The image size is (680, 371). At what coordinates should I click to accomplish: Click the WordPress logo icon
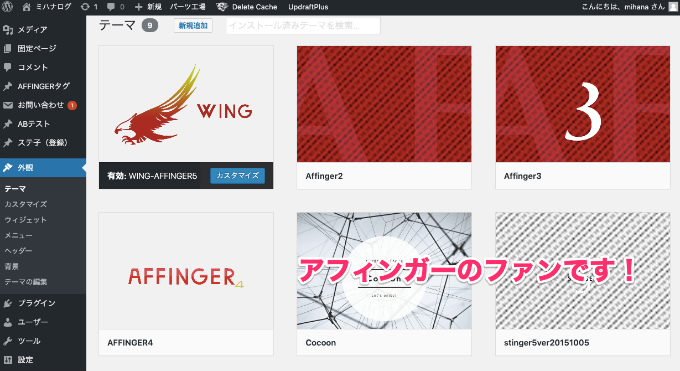pyautogui.click(x=8, y=6)
